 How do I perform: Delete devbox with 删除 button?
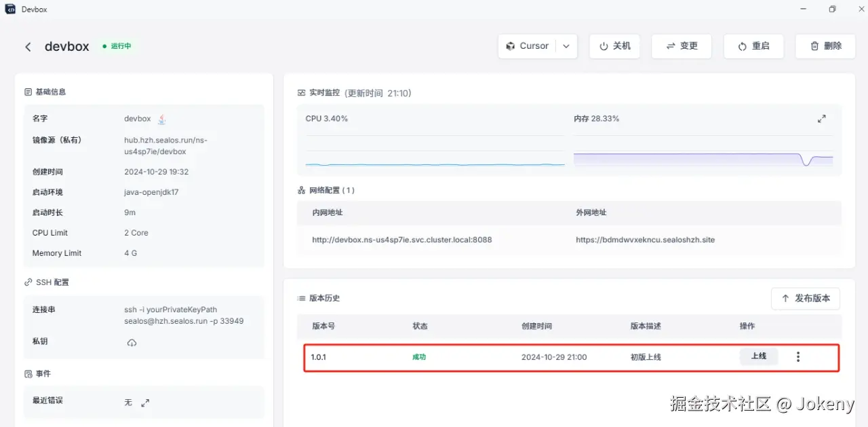825,46
